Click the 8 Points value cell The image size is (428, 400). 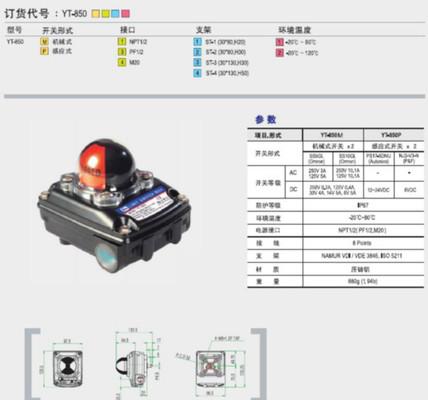tap(363, 243)
